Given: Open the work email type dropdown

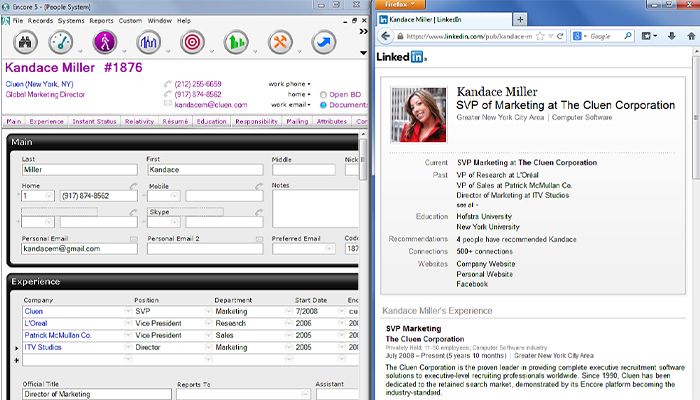Looking at the screenshot, I should pyautogui.click(x=309, y=104).
